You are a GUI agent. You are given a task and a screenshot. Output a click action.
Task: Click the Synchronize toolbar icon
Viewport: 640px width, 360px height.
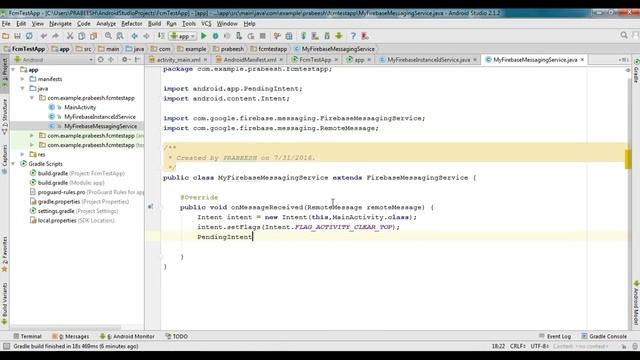[29, 36]
